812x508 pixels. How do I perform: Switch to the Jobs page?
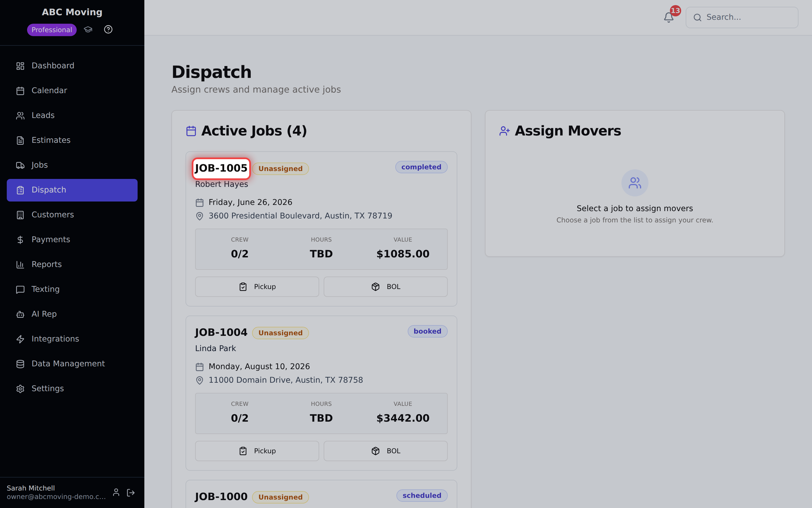click(x=72, y=165)
